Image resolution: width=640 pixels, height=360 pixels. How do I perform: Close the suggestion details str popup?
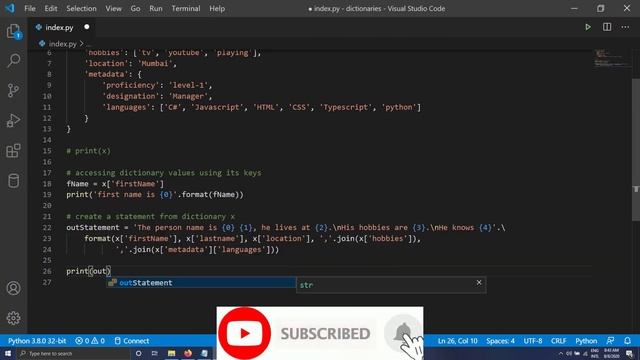pos(479,282)
